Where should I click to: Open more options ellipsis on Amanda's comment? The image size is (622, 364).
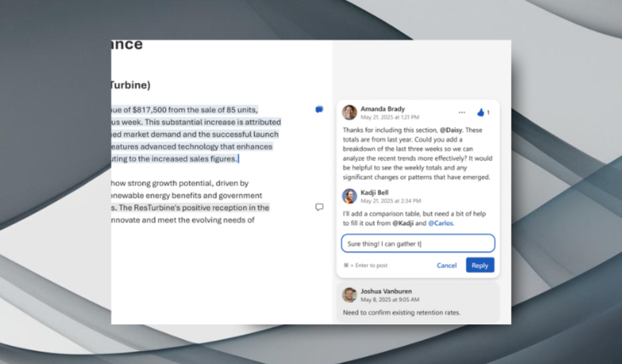pos(462,113)
